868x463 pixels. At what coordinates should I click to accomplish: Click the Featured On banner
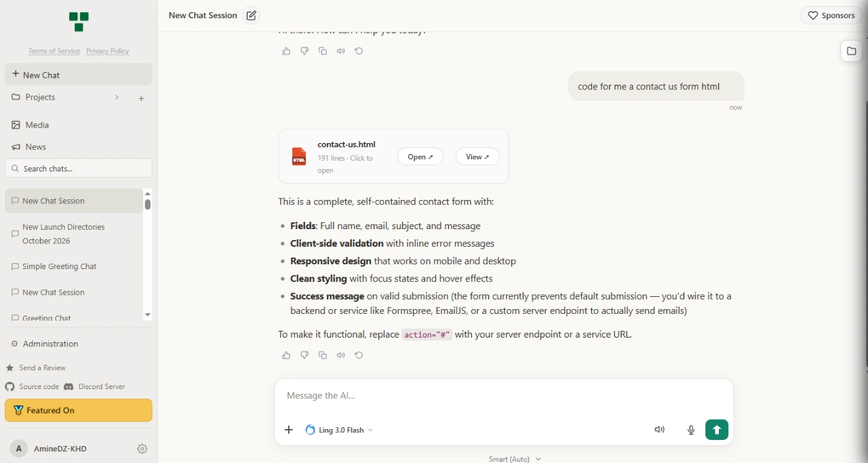(x=79, y=410)
